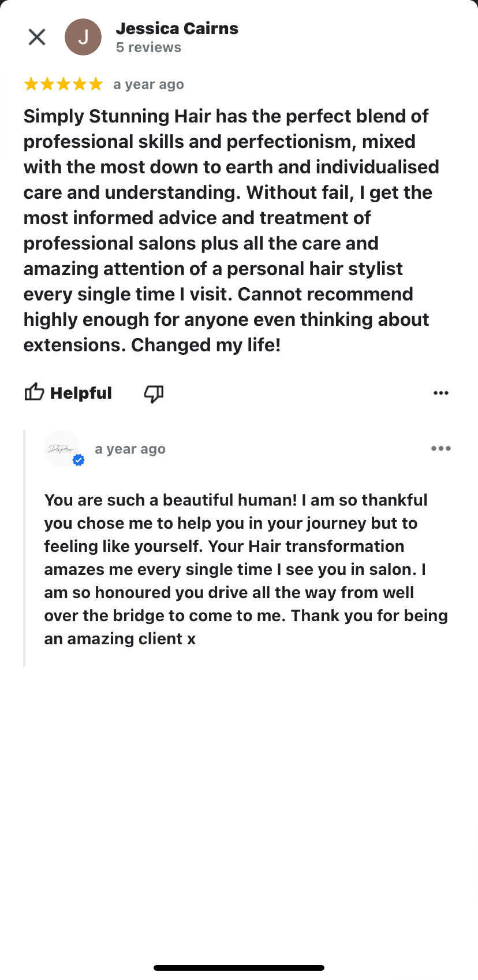Tap the owner reply's "a year ago" timestamp
This screenshot has width=478, height=980.
tap(130, 449)
